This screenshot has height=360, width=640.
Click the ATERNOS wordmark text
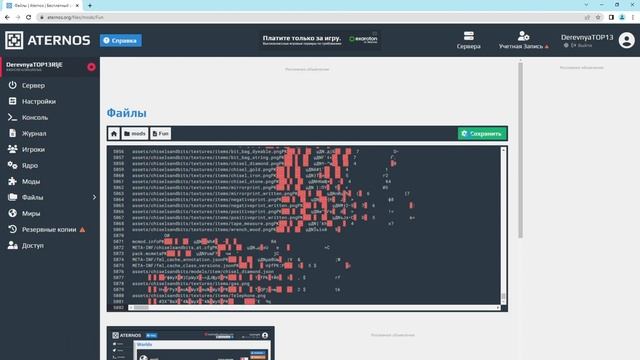(x=59, y=40)
